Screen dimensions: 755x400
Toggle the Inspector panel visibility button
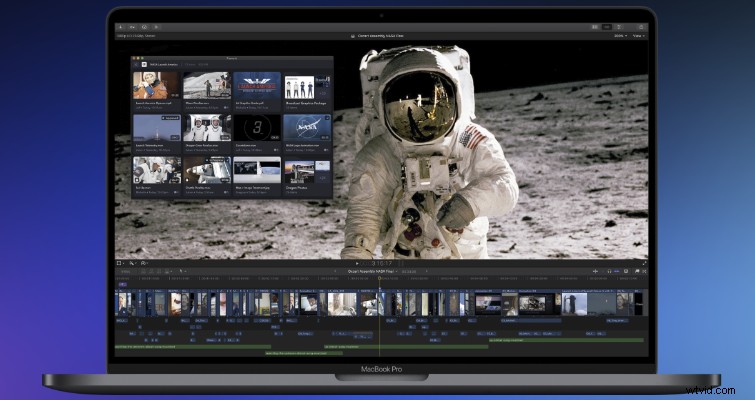[x=619, y=27]
